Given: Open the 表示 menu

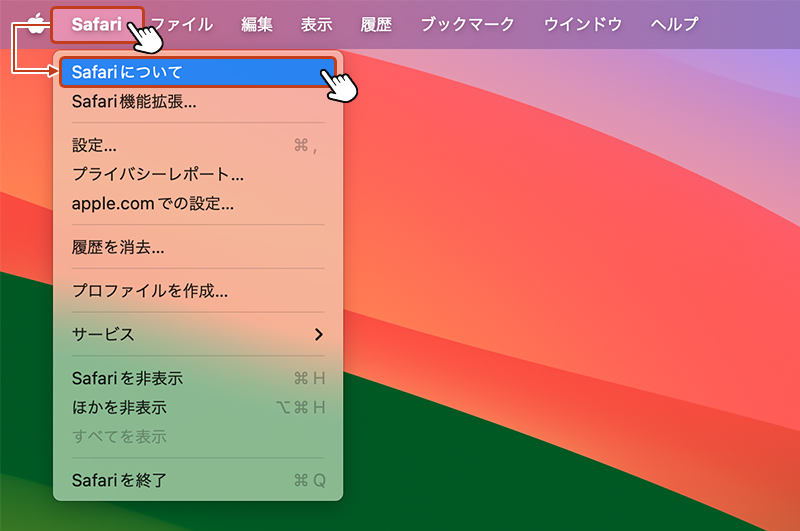Looking at the screenshot, I should (316, 24).
